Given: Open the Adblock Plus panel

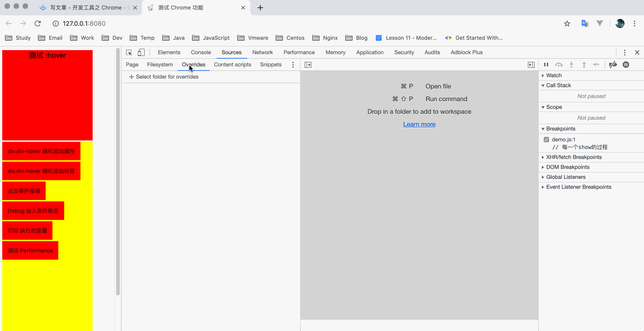Looking at the screenshot, I should (x=467, y=52).
